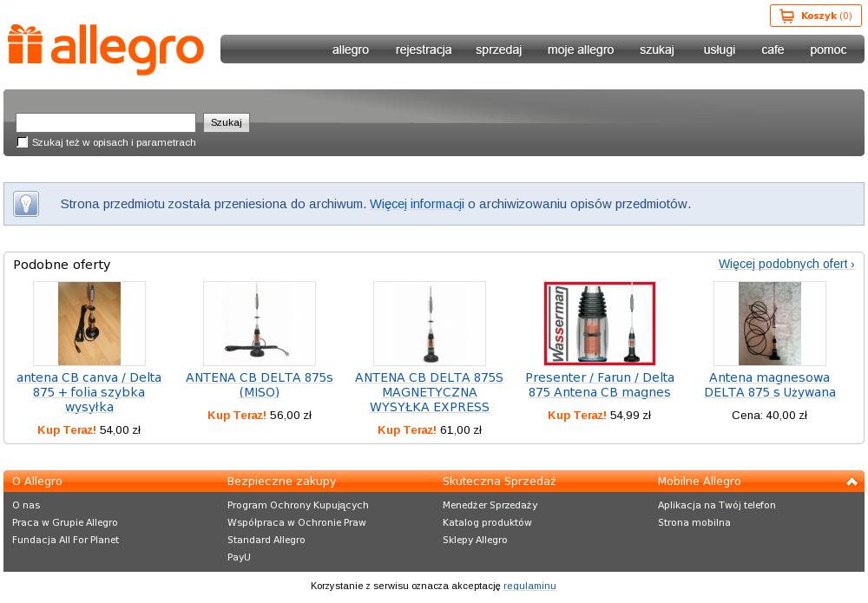The width and height of the screenshot is (868, 603).
Task: Open thumbnail of ANTENA CB DELTA 875s (MISO)
Action: [259, 324]
